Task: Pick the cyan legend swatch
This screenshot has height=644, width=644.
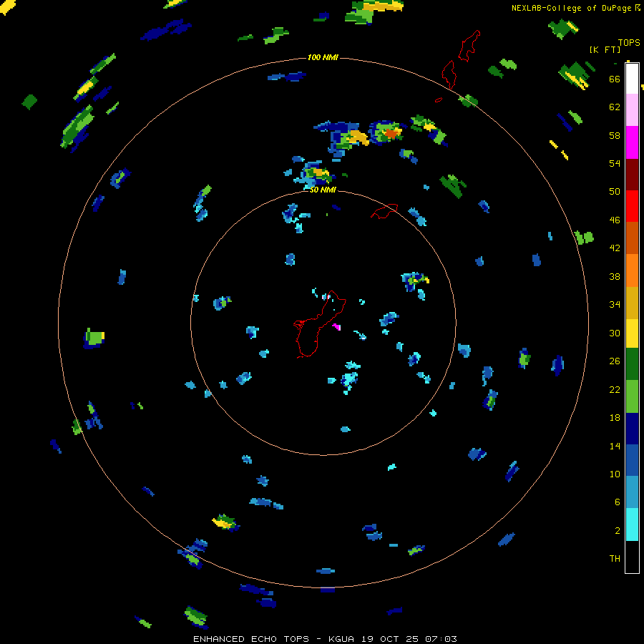Action: coord(632,525)
